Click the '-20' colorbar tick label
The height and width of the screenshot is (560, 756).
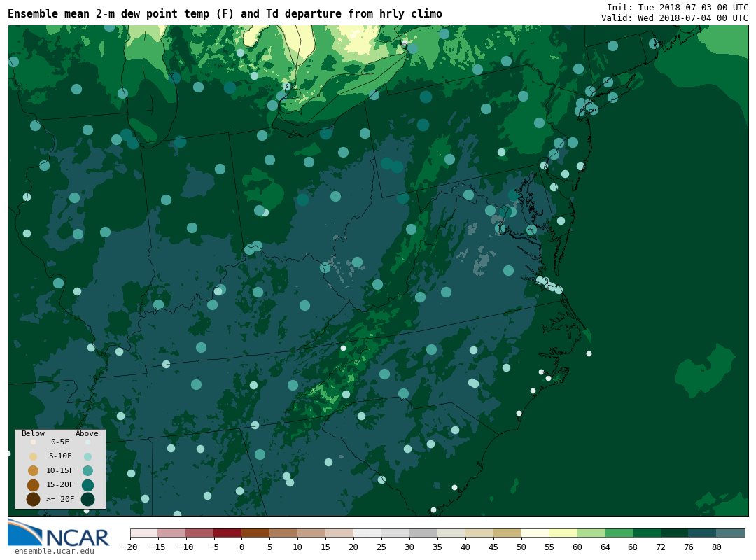129,547
